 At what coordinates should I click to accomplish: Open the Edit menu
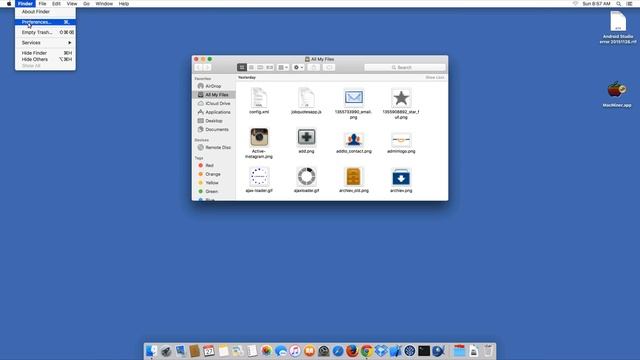click(x=56, y=4)
